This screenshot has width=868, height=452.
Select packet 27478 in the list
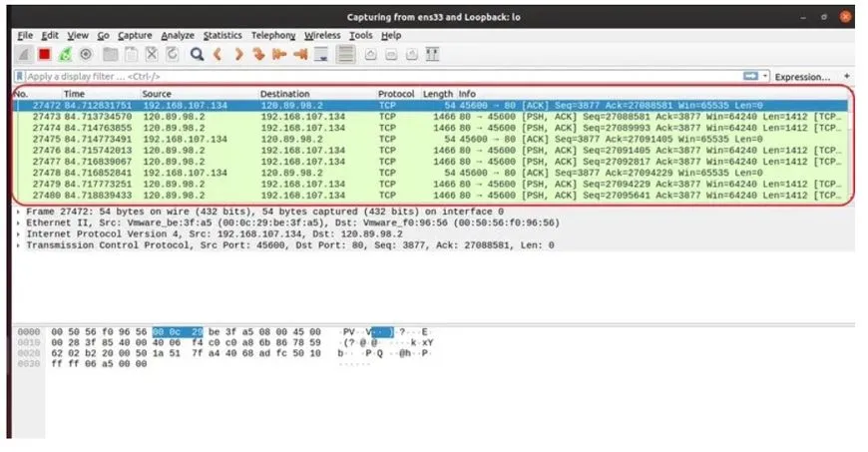tap(430, 173)
